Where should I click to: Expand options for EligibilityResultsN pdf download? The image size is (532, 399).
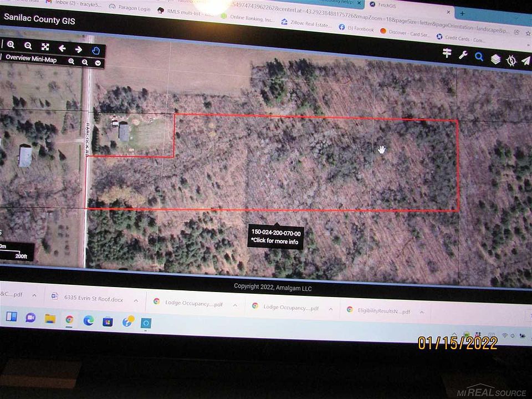422,312
